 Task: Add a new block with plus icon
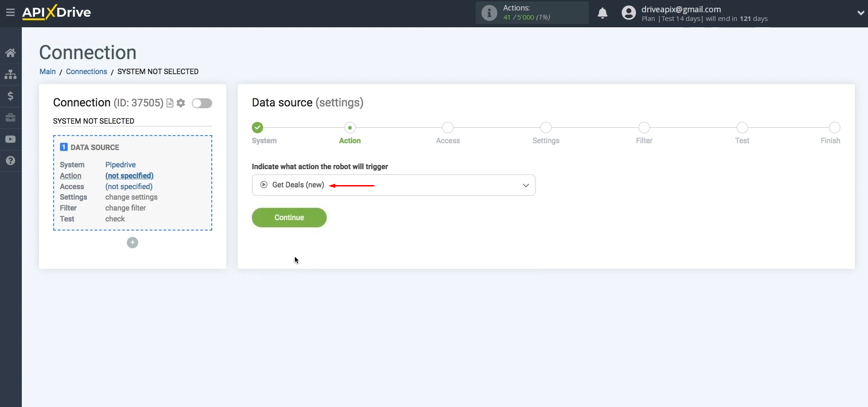point(132,243)
